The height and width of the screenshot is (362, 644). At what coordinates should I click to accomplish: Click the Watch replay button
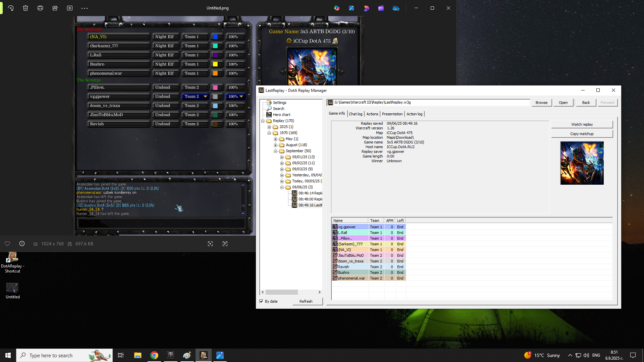coord(582,124)
